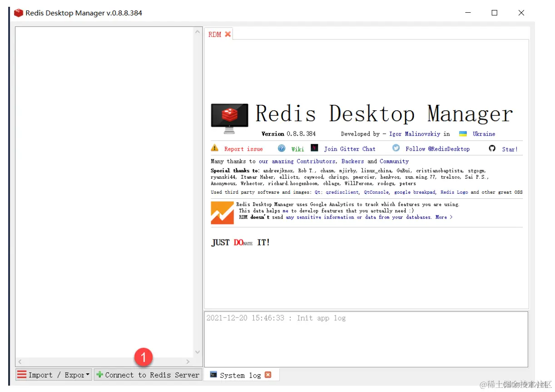Click the GitHub octocat icon
The height and width of the screenshot is (392, 555).
[x=492, y=148]
